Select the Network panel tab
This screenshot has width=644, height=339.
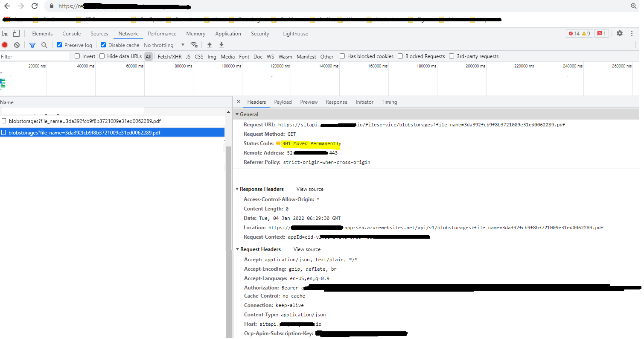coord(128,33)
